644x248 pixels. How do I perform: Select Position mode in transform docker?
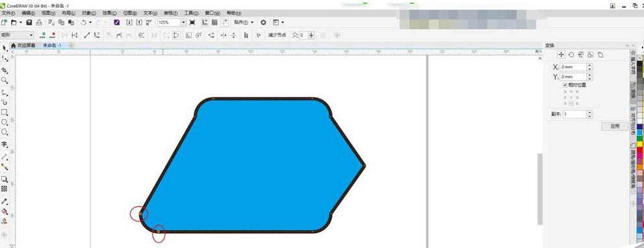561,55
